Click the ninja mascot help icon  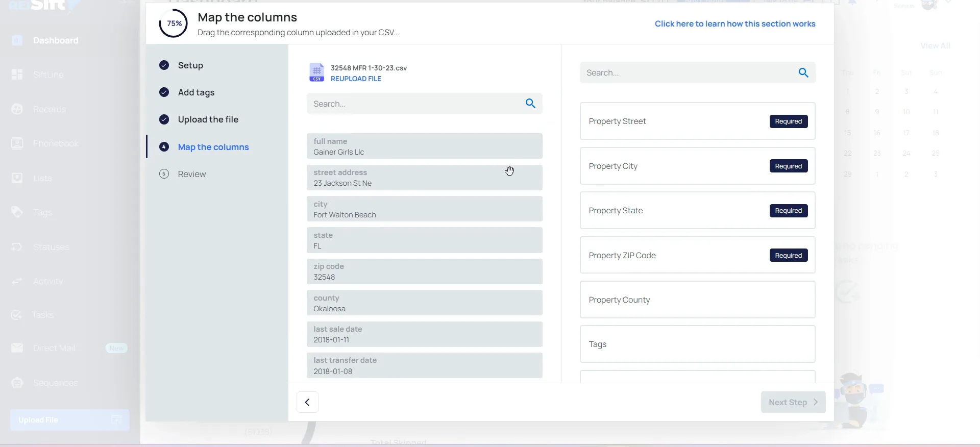click(x=857, y=401)
